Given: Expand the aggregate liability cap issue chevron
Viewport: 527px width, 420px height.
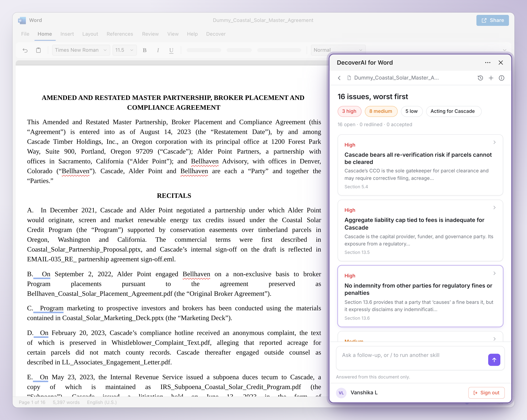Looking at the screenshot, I should click(x=494, y=208).
